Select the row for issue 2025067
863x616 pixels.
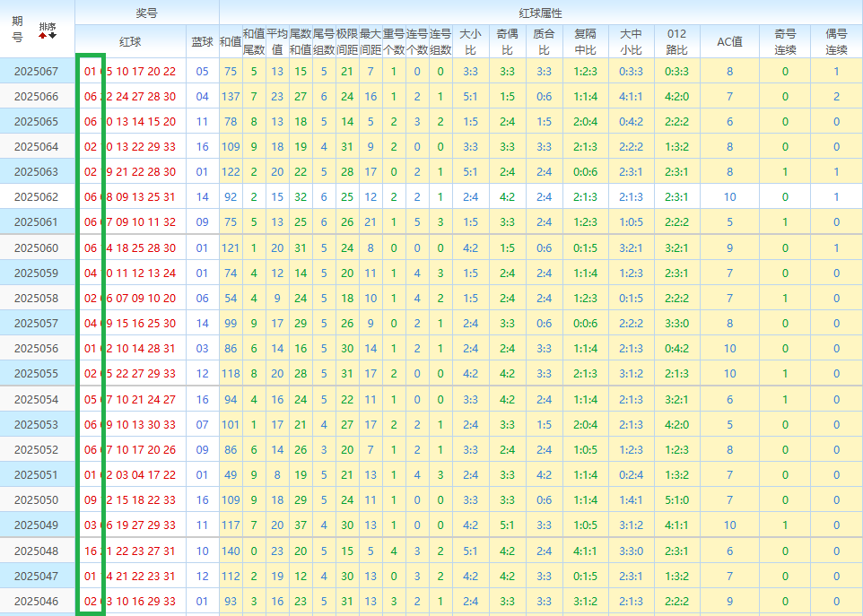point(36,71)
